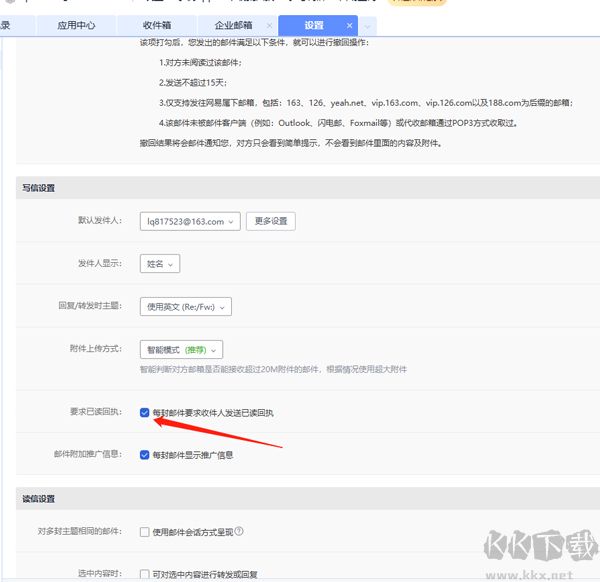Click the 更多设置 button

click(271, 221)
